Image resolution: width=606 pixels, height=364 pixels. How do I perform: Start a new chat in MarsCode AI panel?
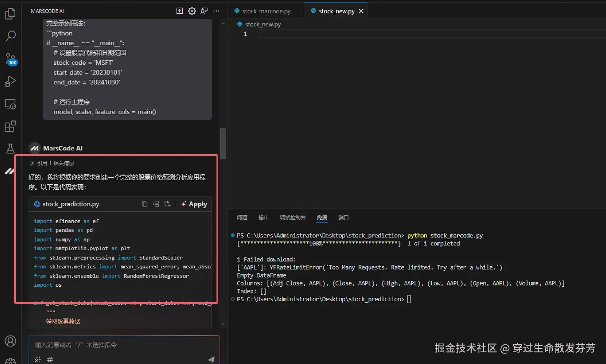click(180, 11)
